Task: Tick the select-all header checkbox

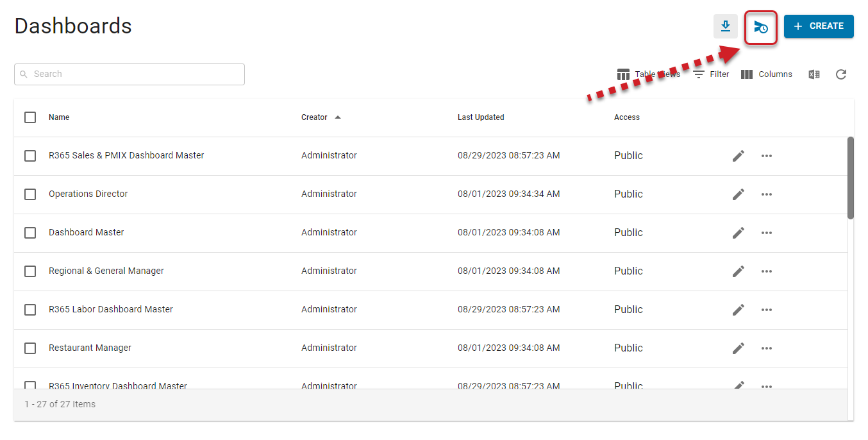Action: click(x=30, y=117)
